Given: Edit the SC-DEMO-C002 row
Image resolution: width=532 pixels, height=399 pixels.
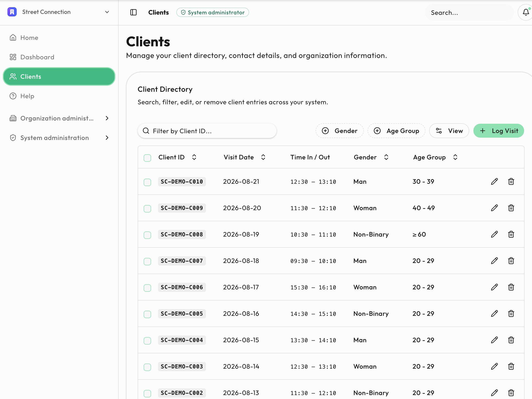Looking at the screenshot, I should [494, 393].
